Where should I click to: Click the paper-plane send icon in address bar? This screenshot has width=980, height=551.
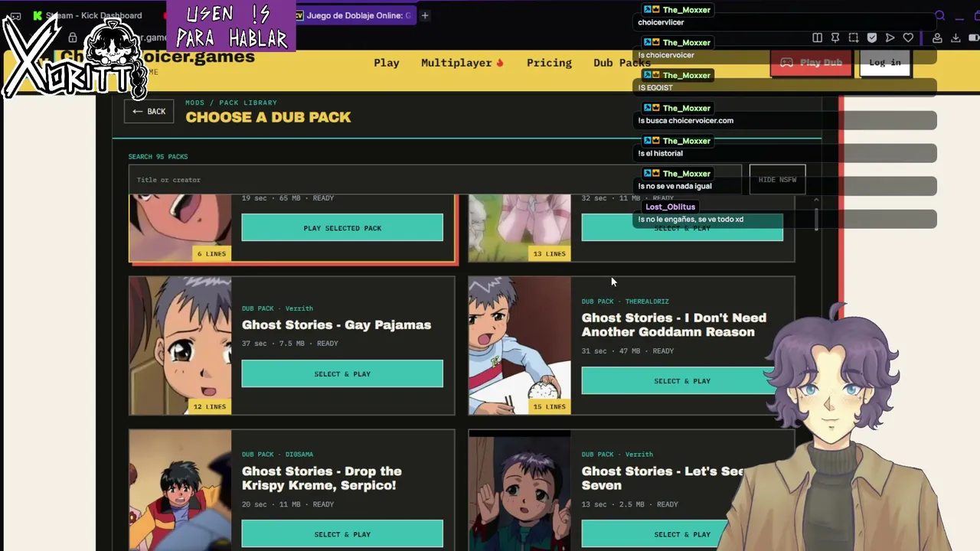[x=890, y=37]
